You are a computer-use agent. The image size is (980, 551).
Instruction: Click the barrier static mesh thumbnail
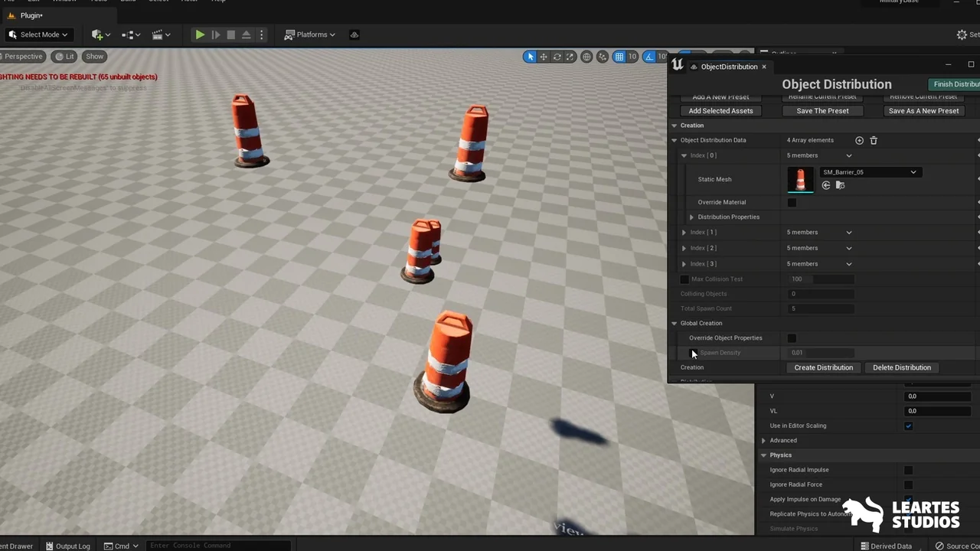pyautogui.click(x=800, y=180)
